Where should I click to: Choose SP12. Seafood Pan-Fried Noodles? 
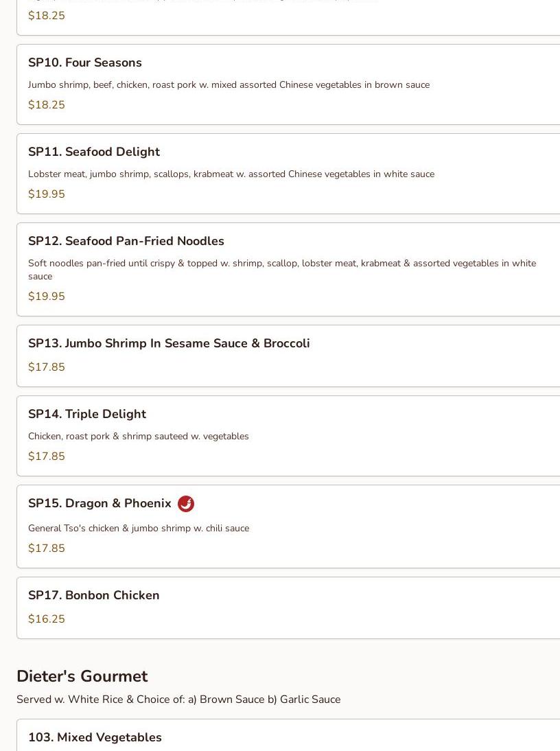pos(289,270)
